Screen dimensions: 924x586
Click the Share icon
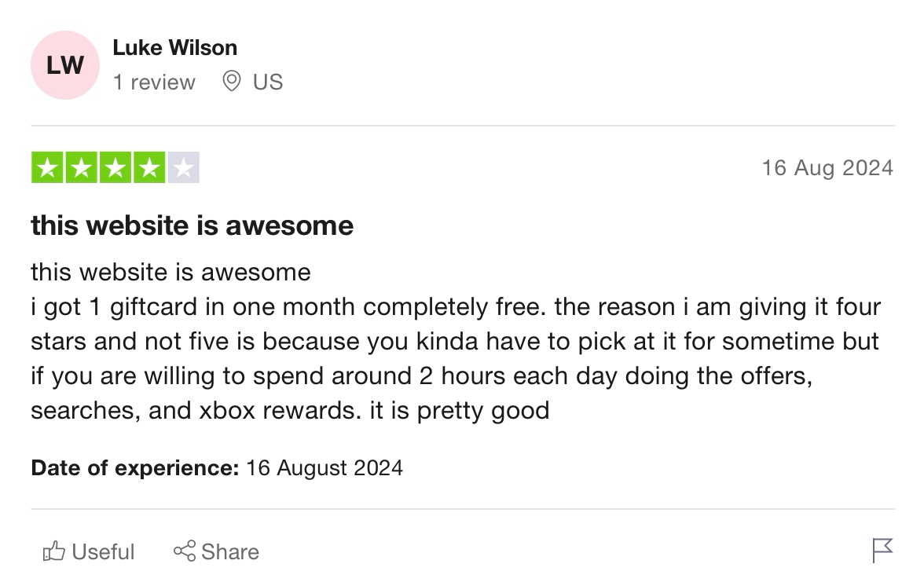[x=185, y=551]
